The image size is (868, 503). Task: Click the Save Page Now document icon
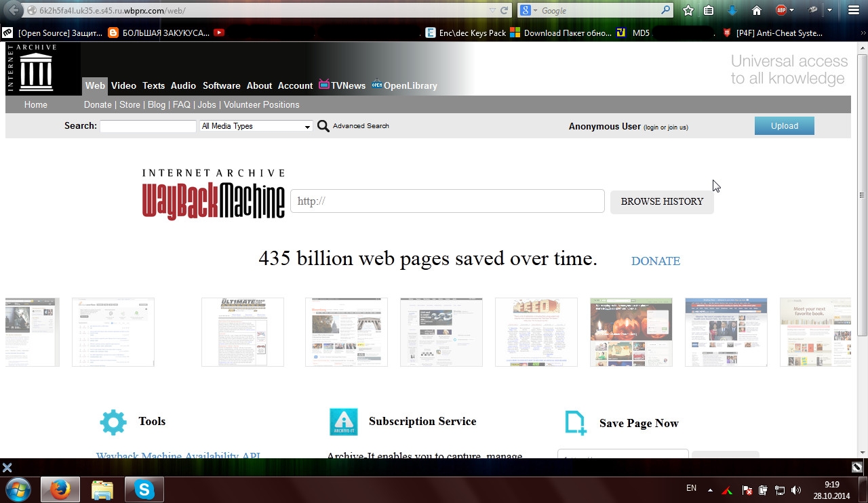(x=575, y=423)
